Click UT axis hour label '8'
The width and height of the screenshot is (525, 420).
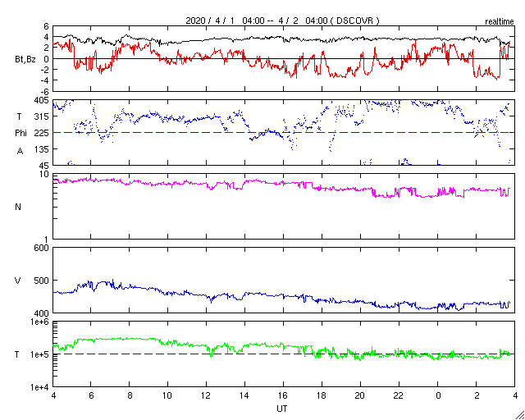130,395
